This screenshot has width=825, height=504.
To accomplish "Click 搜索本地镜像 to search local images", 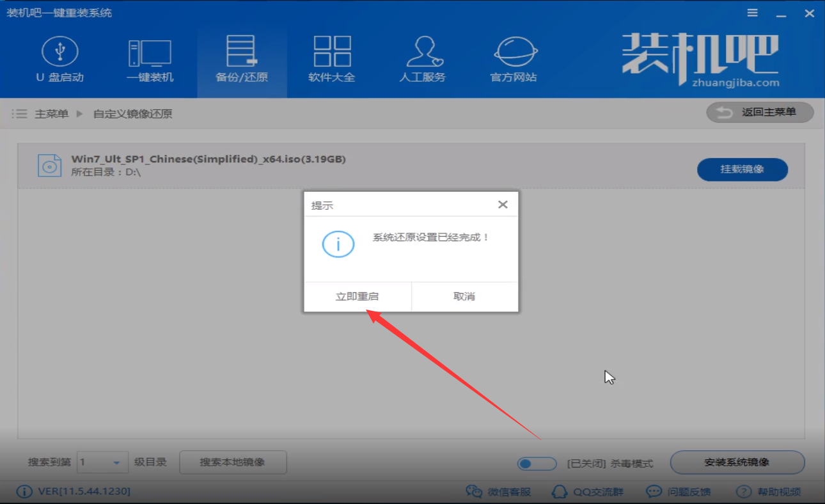I will (233, 462).
